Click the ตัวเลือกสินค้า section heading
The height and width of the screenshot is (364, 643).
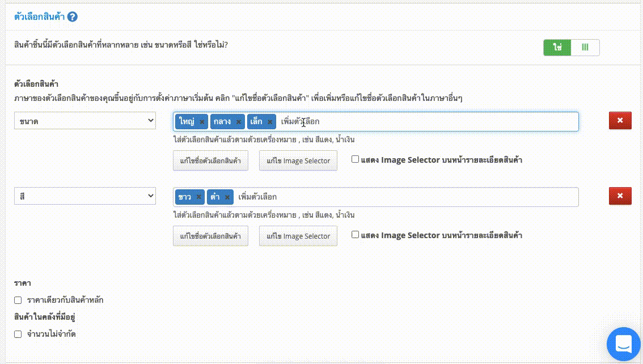tap(39, 17)
